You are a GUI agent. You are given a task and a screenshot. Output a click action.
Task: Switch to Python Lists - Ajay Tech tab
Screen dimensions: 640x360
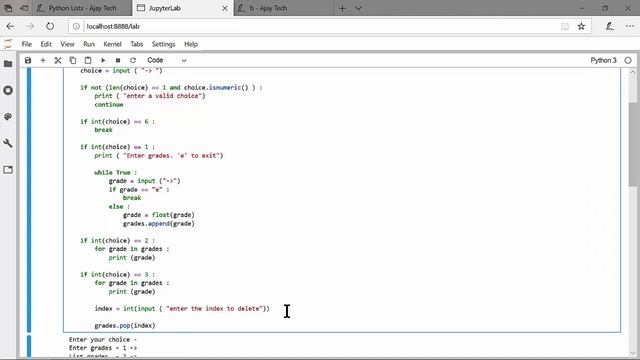pos(82,8)
